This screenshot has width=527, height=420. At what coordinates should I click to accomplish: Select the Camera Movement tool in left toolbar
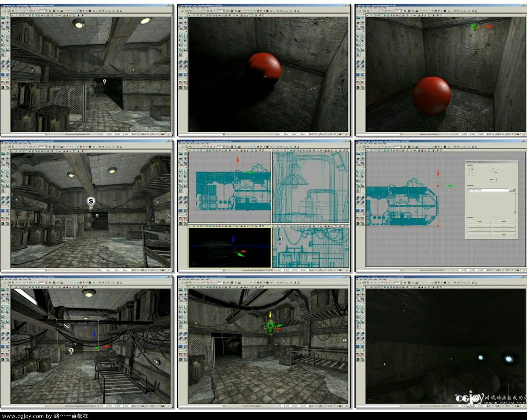pyautogui.click(x=3, y=18)
